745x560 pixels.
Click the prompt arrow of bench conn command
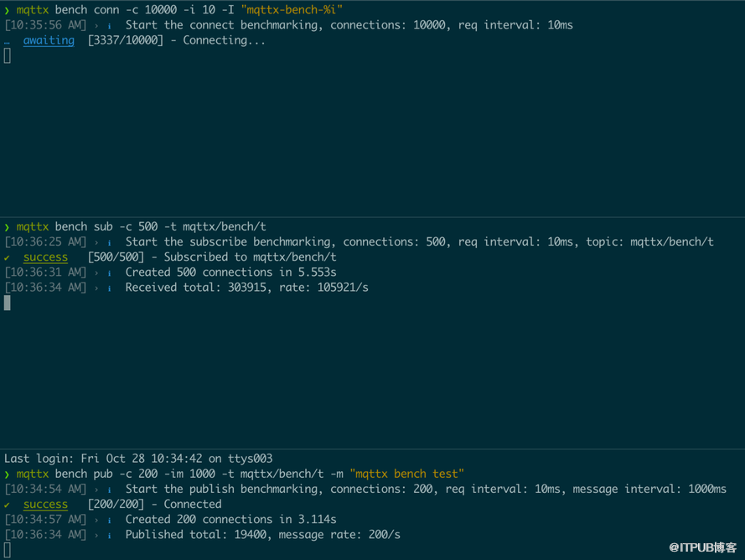pyautogui.click(x=8, y=10)
